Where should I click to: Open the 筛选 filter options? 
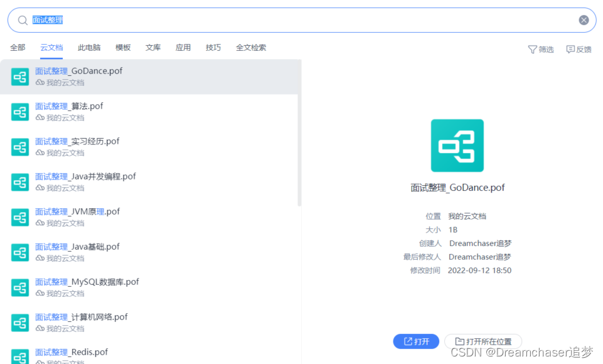click(541, 49)
